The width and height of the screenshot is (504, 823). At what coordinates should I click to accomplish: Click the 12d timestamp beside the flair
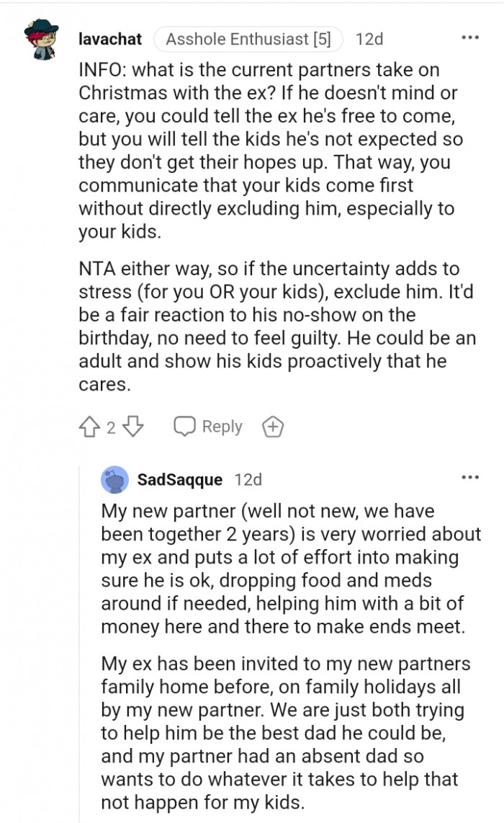point(369,39)
